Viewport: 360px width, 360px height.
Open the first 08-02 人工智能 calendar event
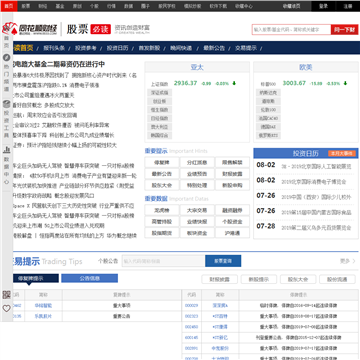click(316, 166)
